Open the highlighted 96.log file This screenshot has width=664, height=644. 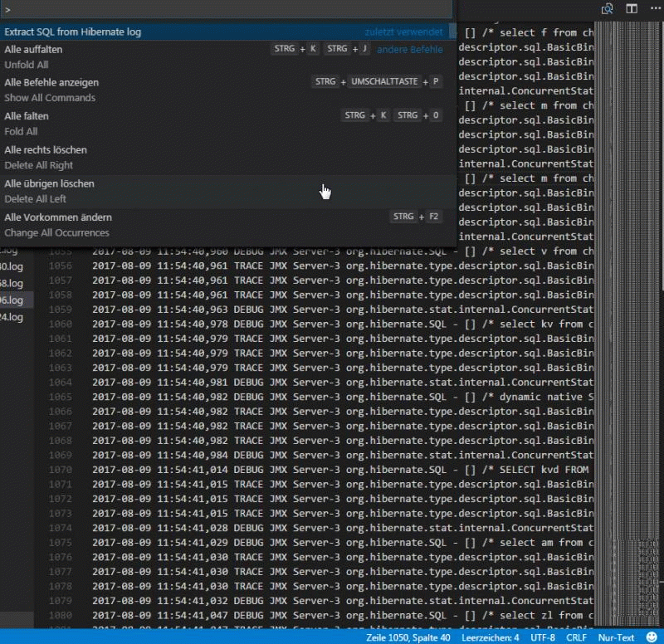12,300
